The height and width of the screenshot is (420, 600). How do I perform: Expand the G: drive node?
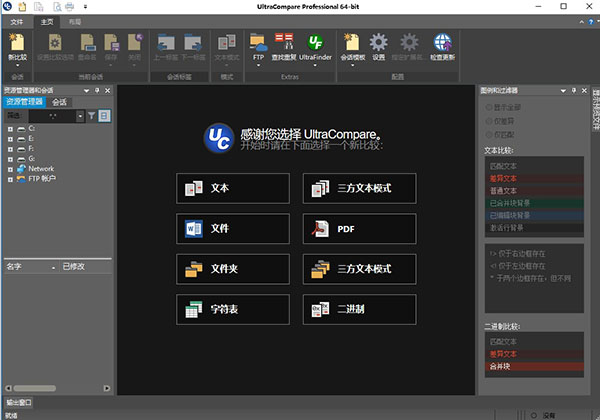[x=10, y=159]
